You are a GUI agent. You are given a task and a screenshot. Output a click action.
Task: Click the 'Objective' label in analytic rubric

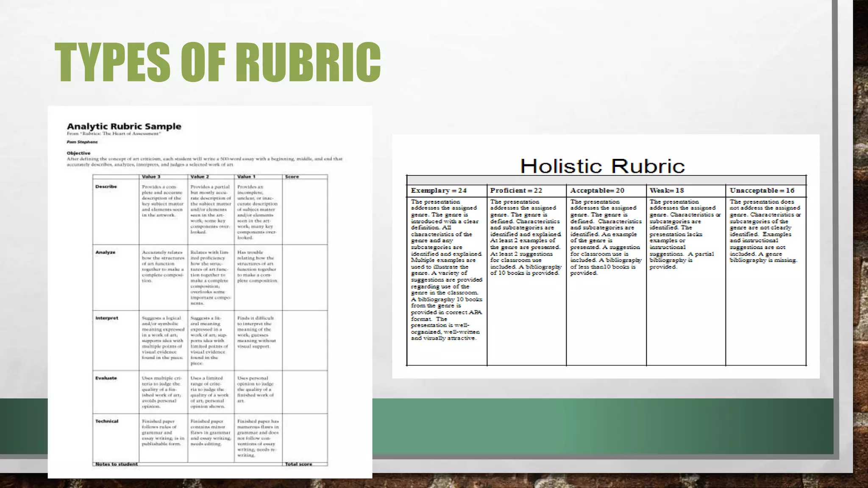pyautogui.click(x=78, y=153)
